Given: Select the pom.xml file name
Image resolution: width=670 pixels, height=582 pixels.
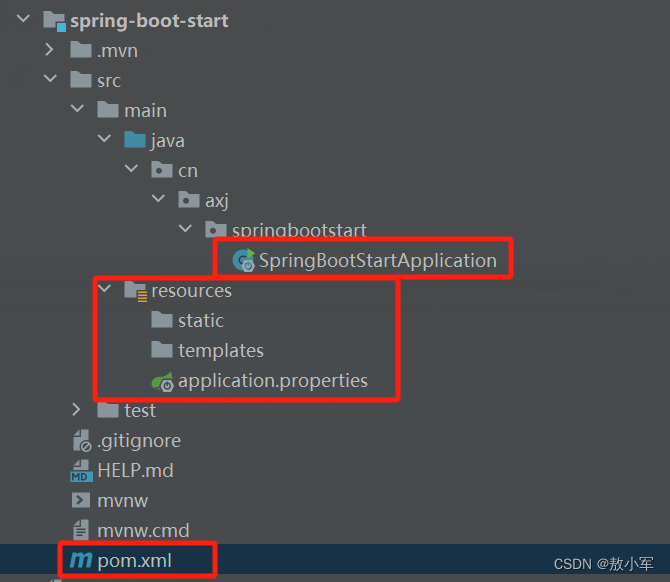Looking at the screenshot, I should pyautogui.click(x=135, y=561).
